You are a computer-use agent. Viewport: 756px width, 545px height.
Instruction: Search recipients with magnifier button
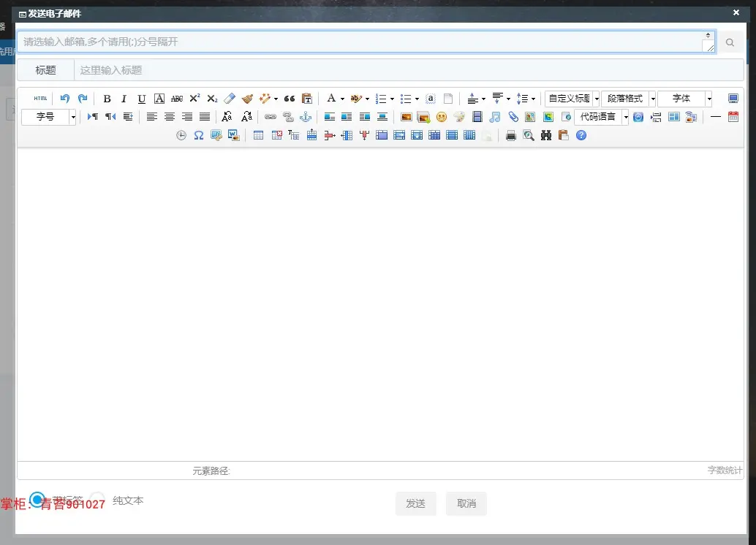730,42
